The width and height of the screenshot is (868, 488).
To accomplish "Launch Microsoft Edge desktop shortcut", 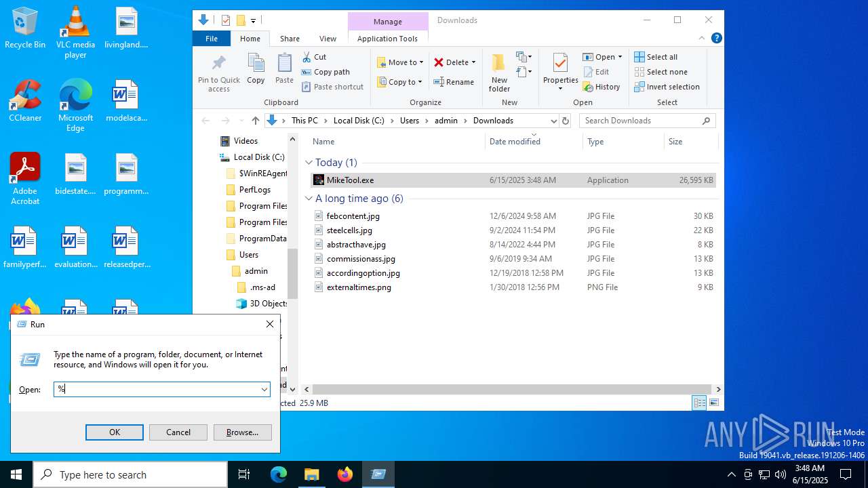I will (x=75, y=105).
